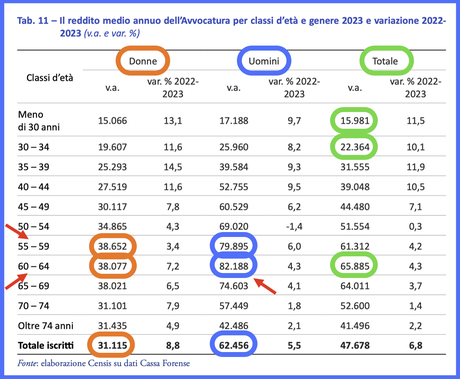Click the circled Totale value 65.885
This screenshot has width=460, height=379.
(x=355, y=266)
